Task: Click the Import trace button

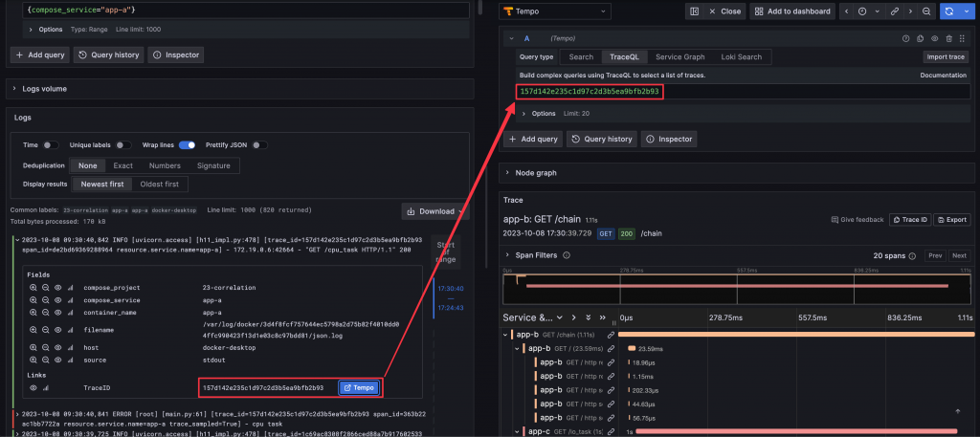Action: tap(947, 56)
